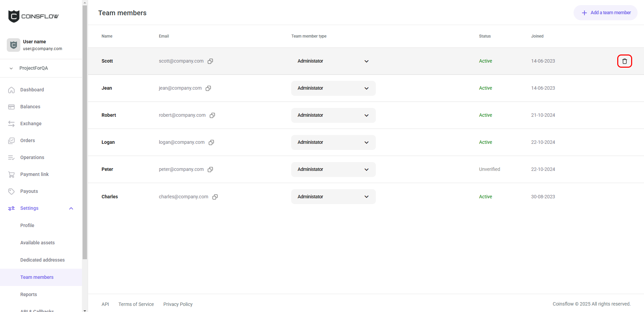
Task: Open Privacy Policy link
Action: [178, 304]
